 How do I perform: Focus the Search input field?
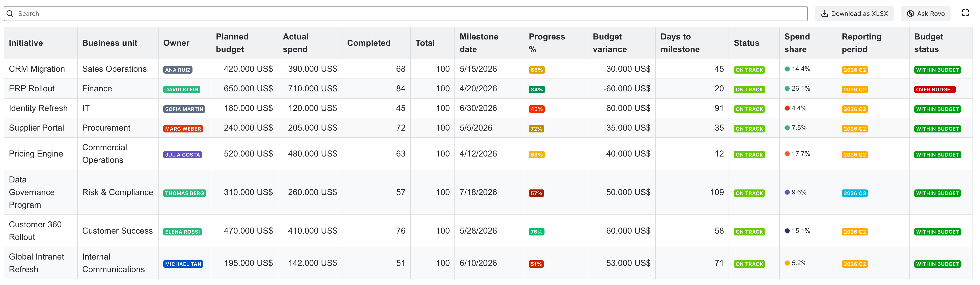point(406,14)
